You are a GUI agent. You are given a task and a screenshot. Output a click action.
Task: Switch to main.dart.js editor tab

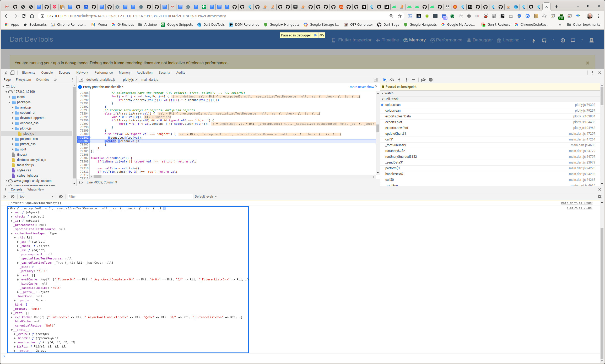(x=150, y=80)
